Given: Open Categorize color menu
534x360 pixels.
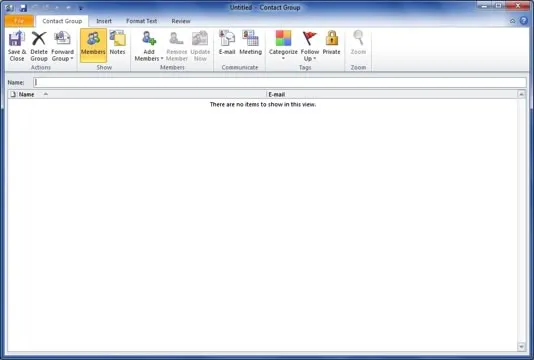Looking at the screenshot, I should tap(283, 46).
